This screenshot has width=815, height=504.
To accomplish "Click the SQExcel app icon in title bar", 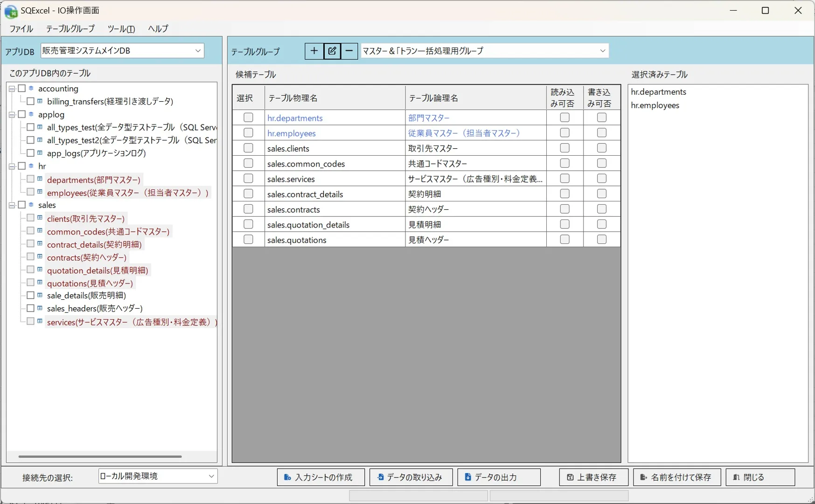I will [x=11, y=11].
